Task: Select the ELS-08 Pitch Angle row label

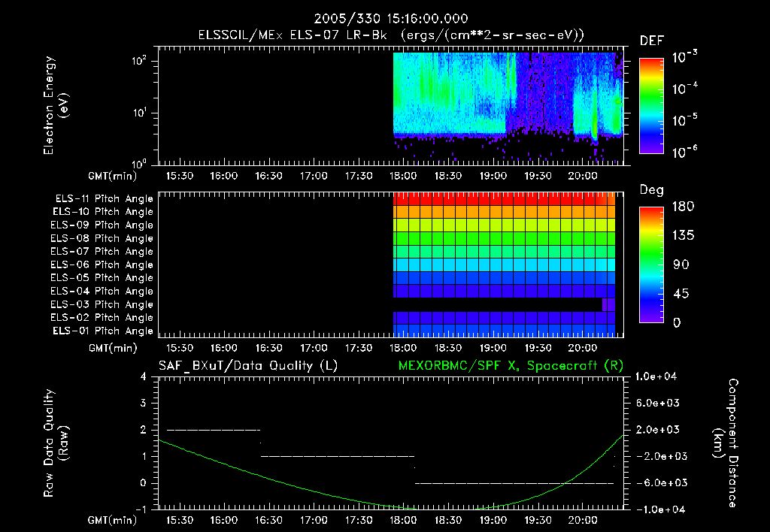Action: tap(102, 238)
